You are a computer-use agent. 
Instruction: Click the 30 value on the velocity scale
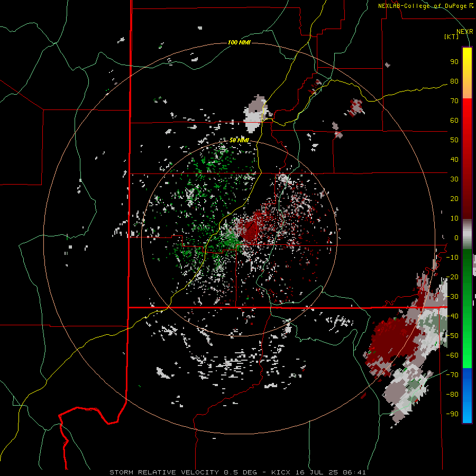(x=454, y=179)
